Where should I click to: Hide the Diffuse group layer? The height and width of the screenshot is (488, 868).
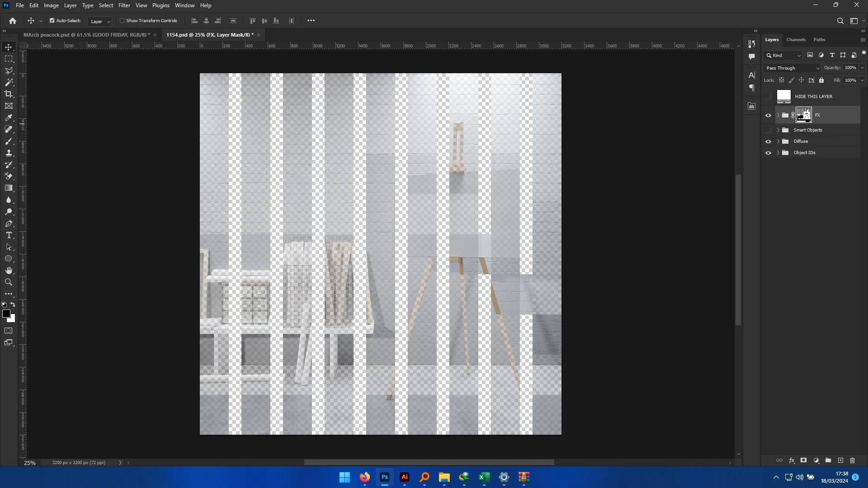[768, 141]
